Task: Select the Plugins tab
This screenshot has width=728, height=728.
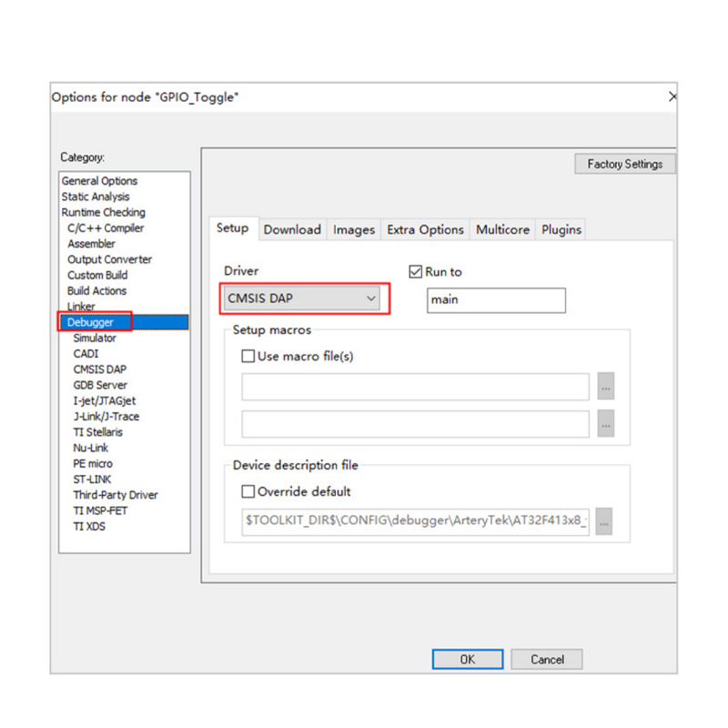Action: click(x=561, y=230)
